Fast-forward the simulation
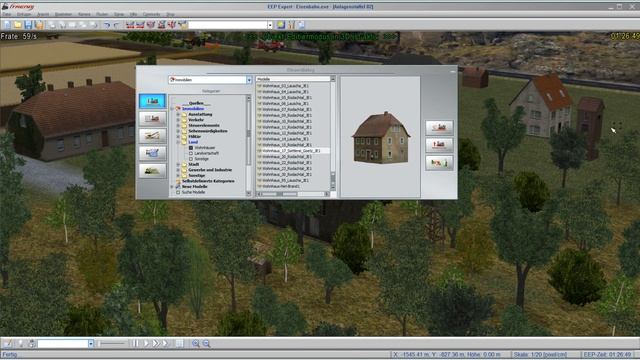 click(156, 344)
